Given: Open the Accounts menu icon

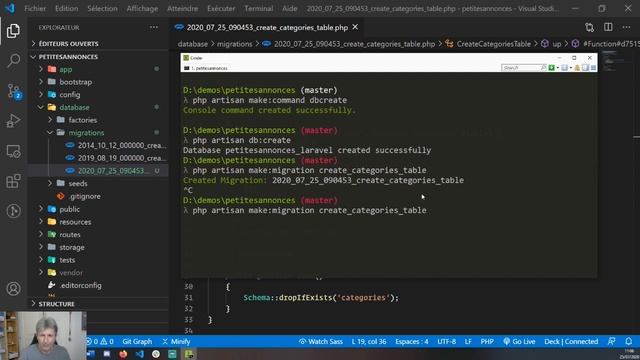Looking at the screenshot, I should (x=13, y=289).
